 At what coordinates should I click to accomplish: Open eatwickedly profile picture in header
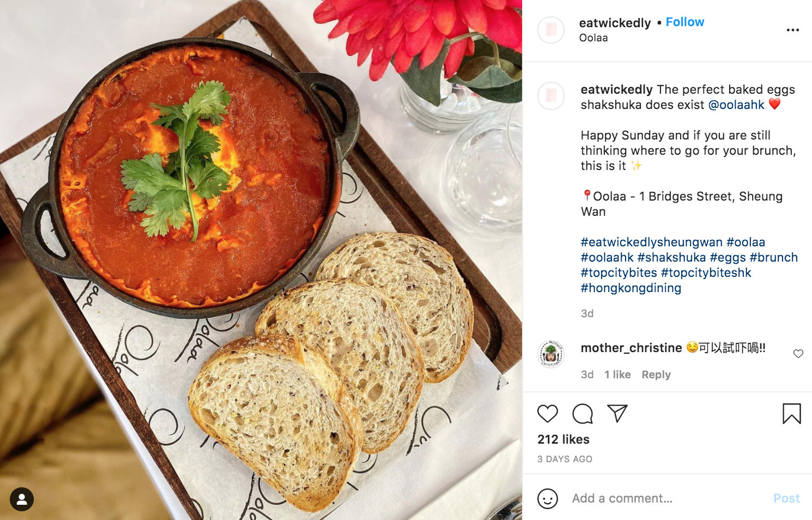[x=551, y=30]
